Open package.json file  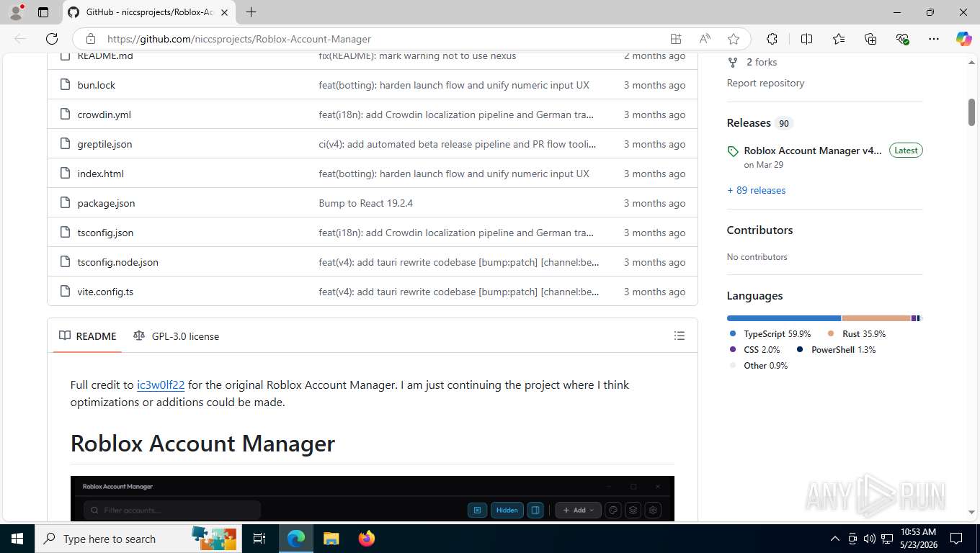point(107,203)
